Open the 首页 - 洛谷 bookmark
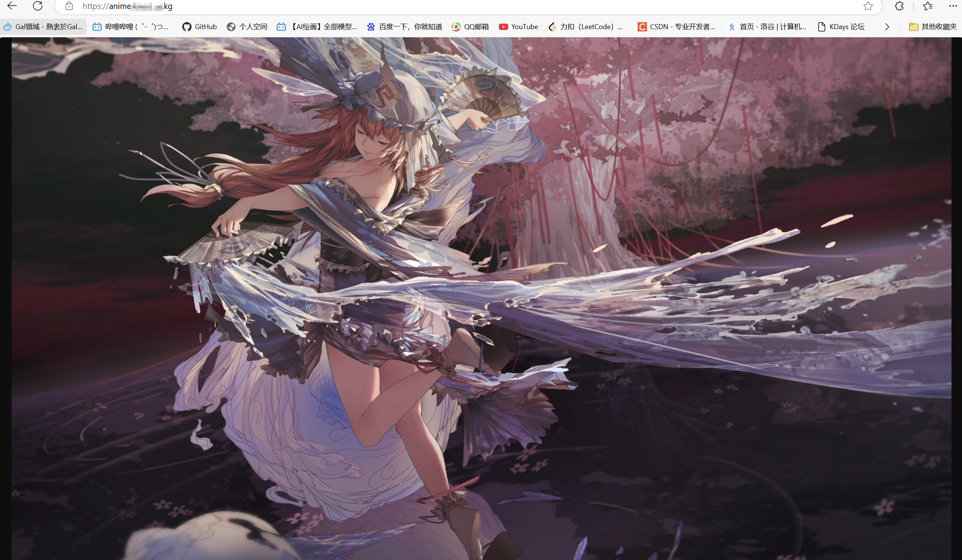 point(767,26)
